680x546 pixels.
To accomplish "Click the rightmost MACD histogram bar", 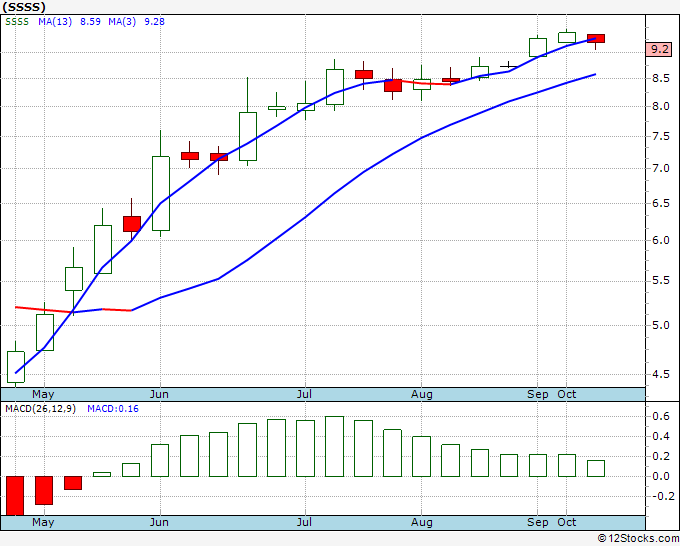I will [596, 468].
